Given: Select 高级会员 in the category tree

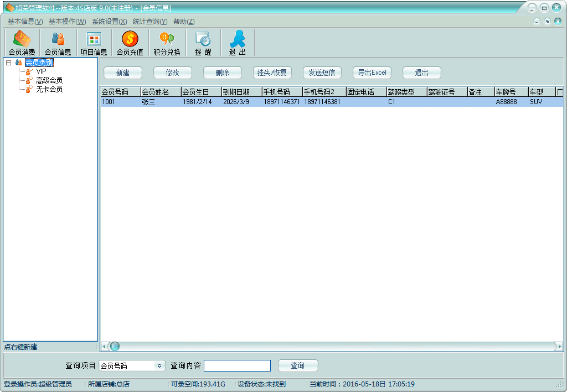Looking at the screenshot, I should (49, 80).
